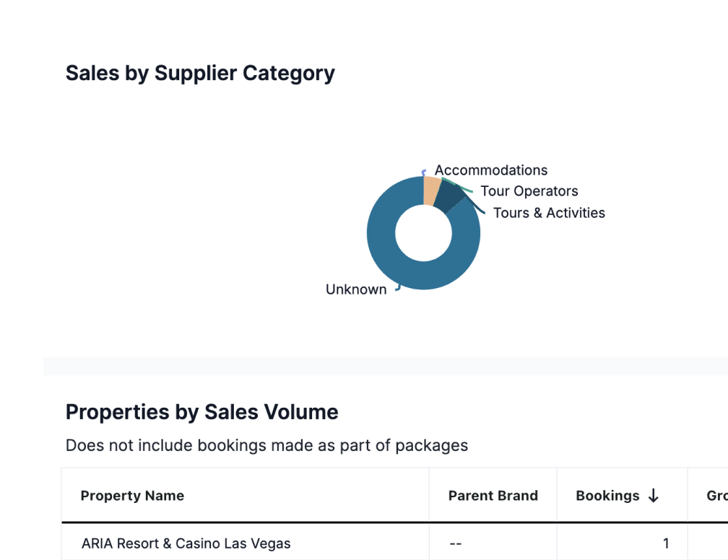The width and height of the screenshot is (728, 560).
Task: Click the Bookings value of 1 for ARIA Resort
Action: tap(666, 543)
